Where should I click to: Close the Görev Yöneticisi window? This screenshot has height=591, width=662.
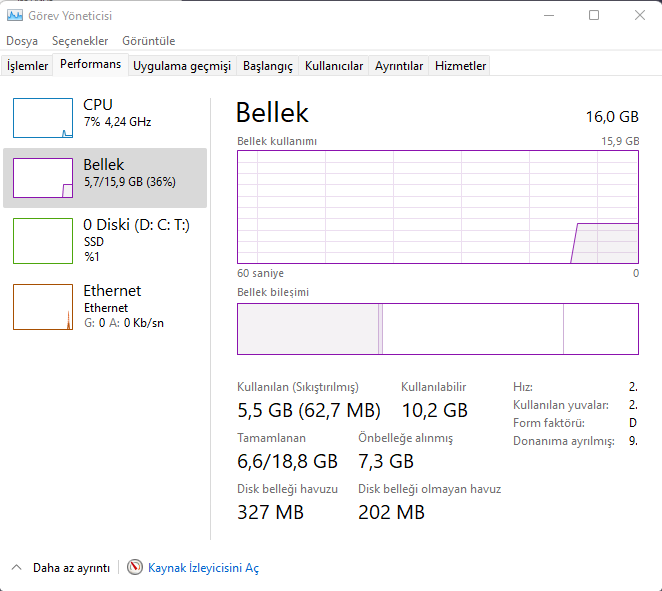click(640, 16)
